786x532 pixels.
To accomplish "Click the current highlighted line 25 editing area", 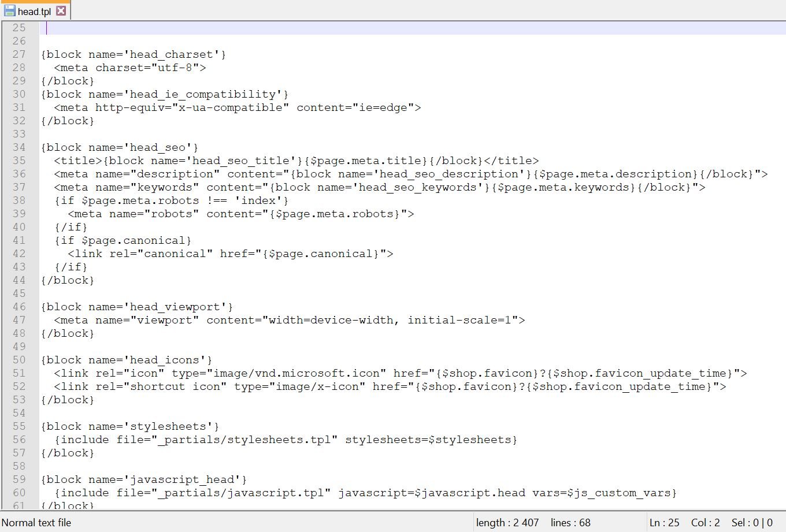I will (413, 28).
